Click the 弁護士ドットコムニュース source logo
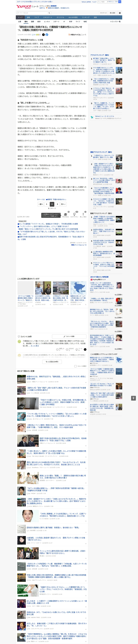This screenshot has height=644, width=138. pos(77,35)
